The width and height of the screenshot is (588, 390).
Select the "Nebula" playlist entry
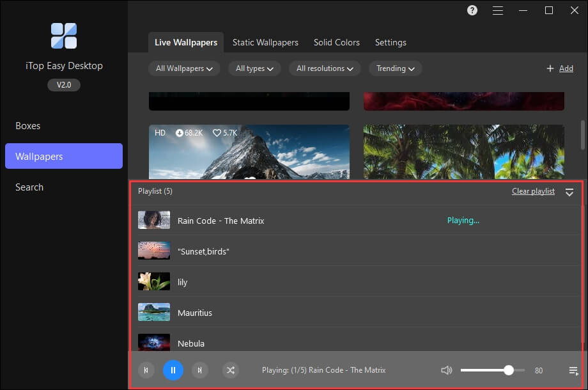356,339
